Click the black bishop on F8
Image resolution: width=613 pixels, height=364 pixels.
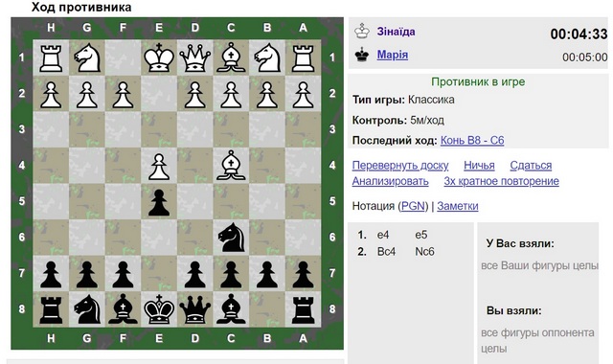(123, 308)
